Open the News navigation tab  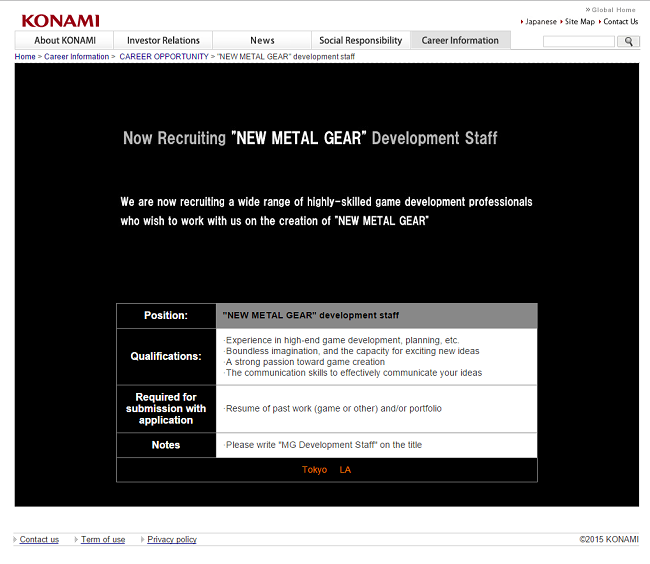262,40
